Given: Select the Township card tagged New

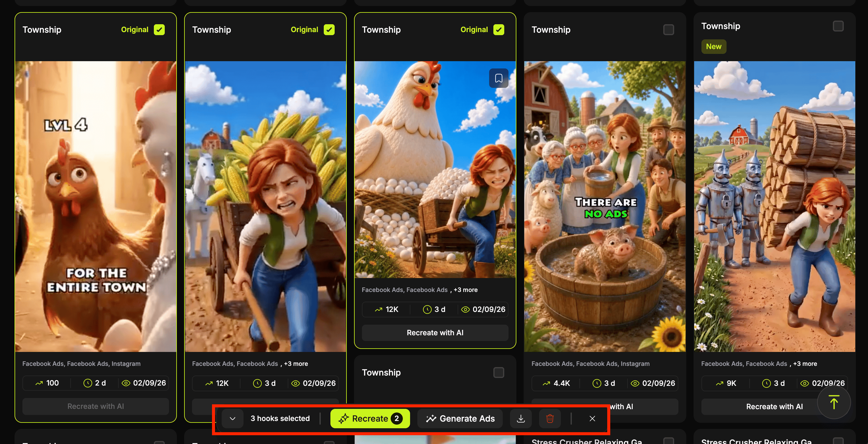Looking at the screenshot, I should tap(838, 26).
